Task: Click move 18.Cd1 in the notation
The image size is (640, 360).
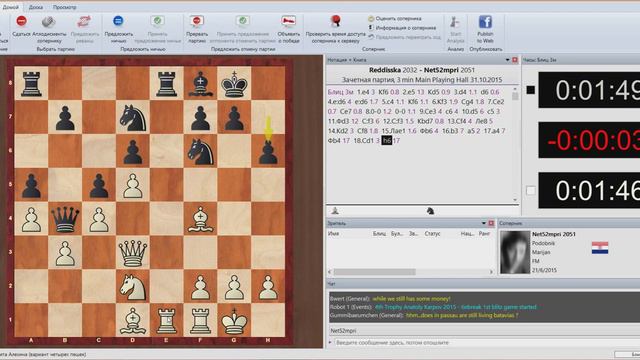Action: (x=364, y=140)
